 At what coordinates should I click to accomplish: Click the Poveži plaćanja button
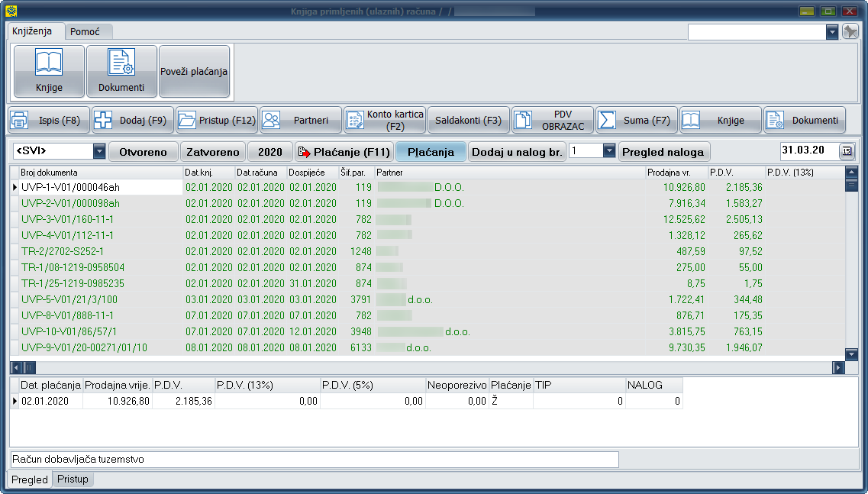pyautogui.click(x=194, y=72)
